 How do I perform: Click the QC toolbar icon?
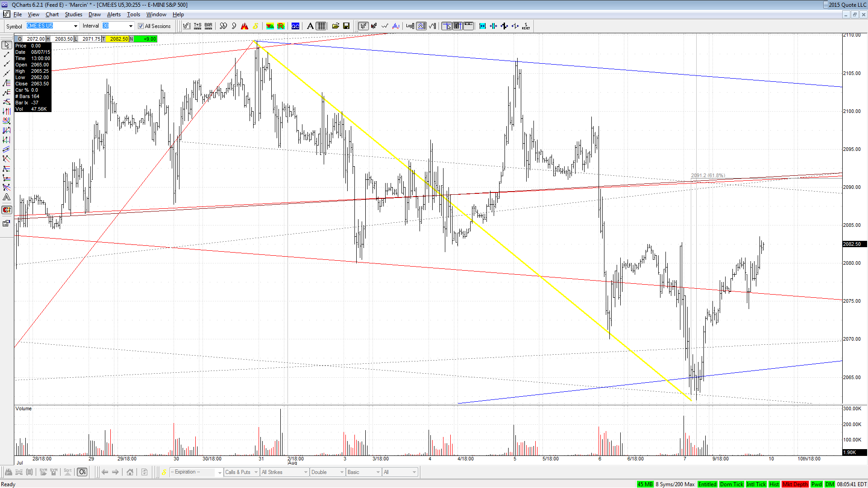click(x=295, y=26)
